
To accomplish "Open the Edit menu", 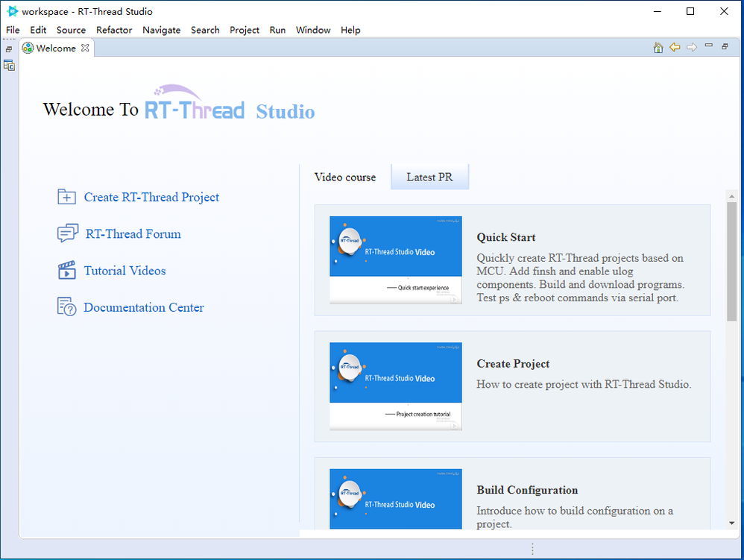I will click(x=38, y=30).
